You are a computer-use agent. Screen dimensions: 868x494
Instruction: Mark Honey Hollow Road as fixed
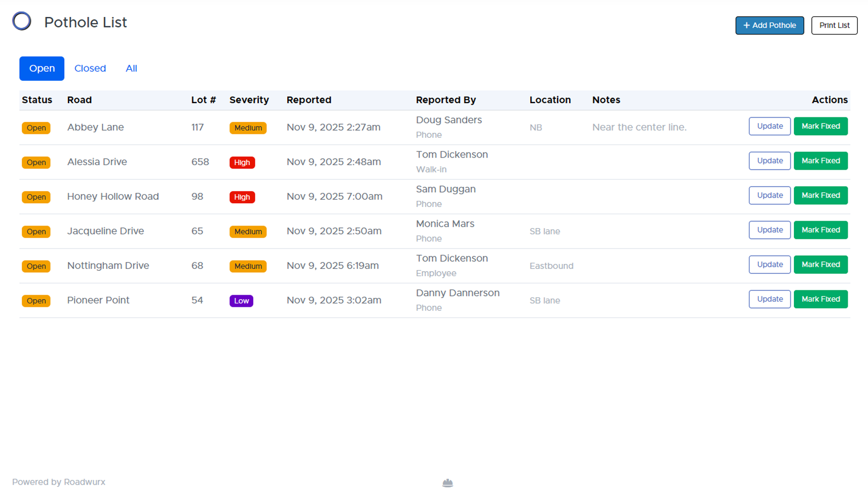click(820, 195)
